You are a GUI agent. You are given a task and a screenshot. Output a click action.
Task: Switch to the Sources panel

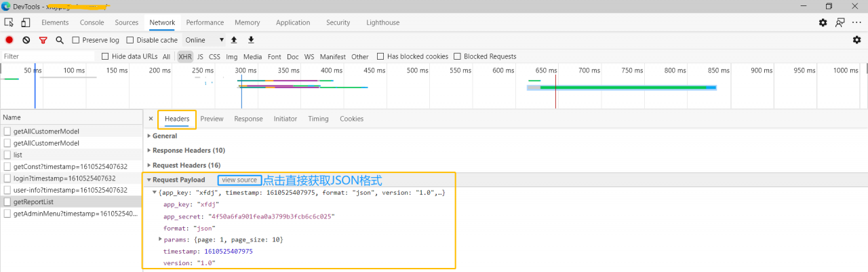(127, 22)
